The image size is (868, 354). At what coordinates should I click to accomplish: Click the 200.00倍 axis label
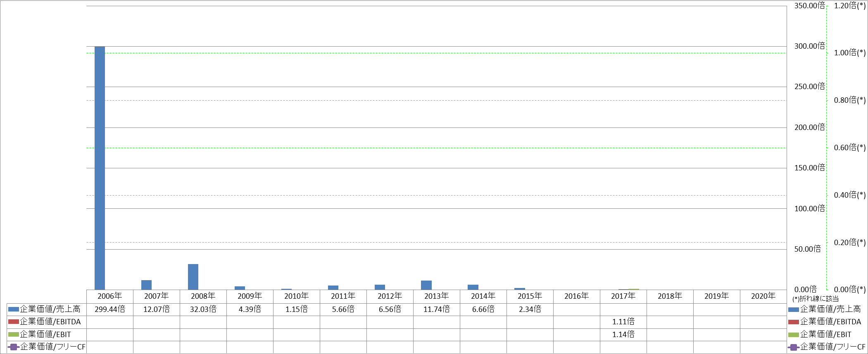coord(810,127)
